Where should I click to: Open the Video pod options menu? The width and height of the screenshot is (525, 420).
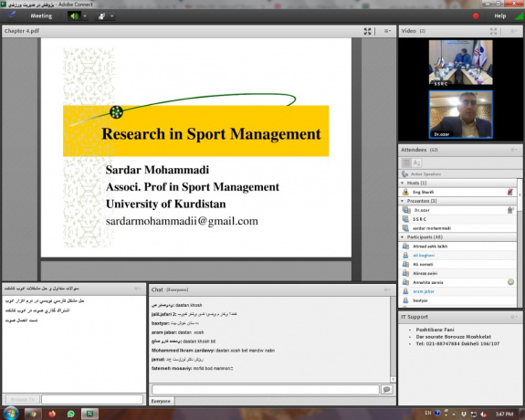pyautogui.click(x=514, y=31)
